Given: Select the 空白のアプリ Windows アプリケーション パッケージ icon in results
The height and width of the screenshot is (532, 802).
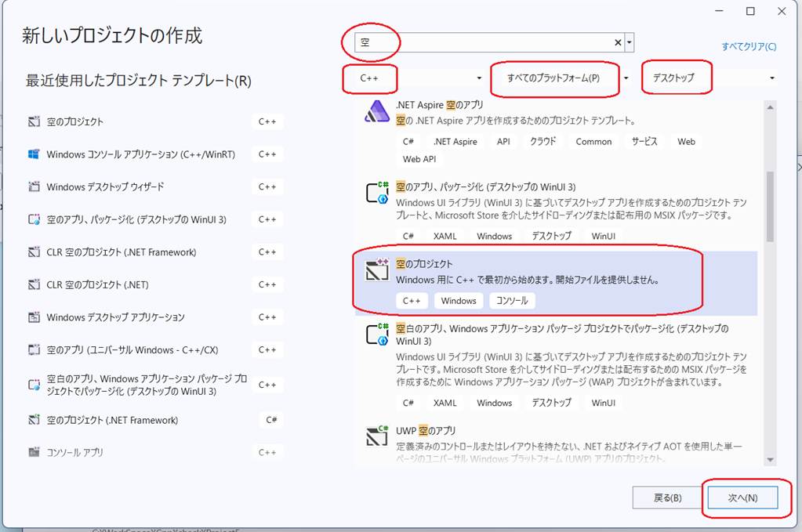Looking at the screenshot, I should pos(377,335).
